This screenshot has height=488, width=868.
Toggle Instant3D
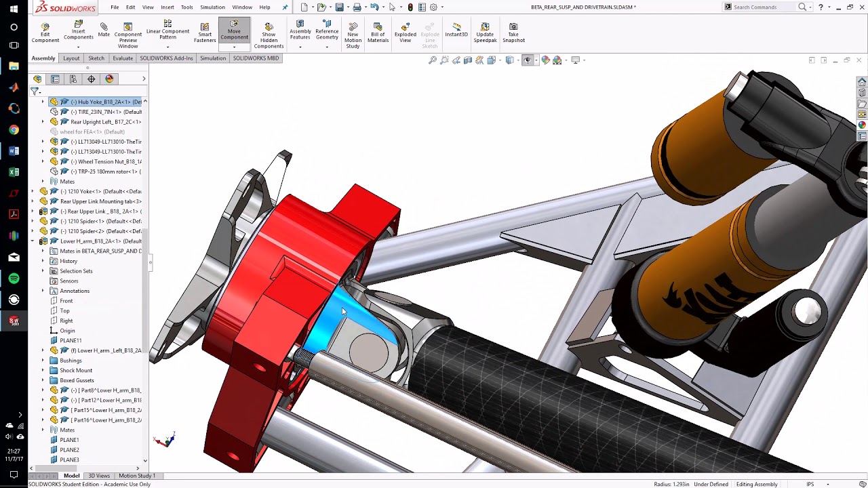[456, 30]
